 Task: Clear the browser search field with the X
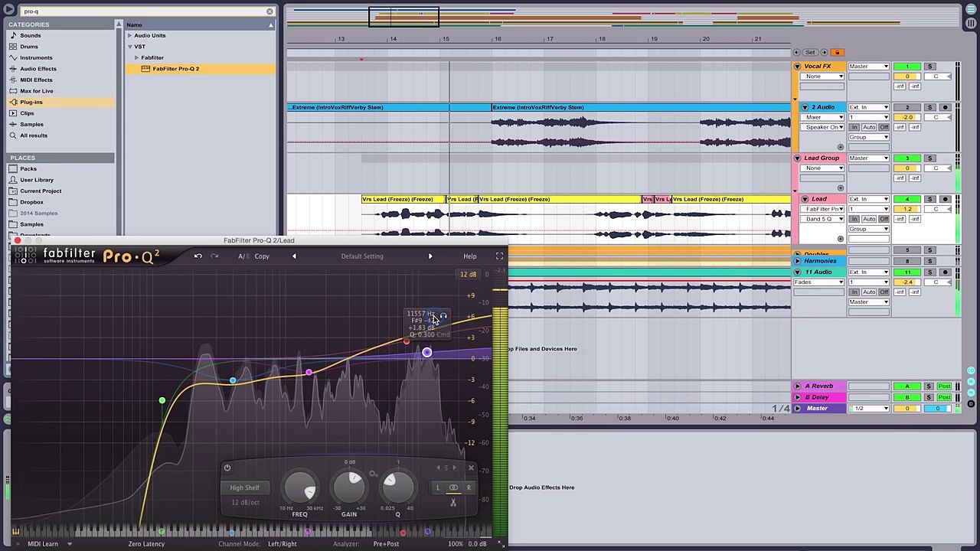click(269, 11)
